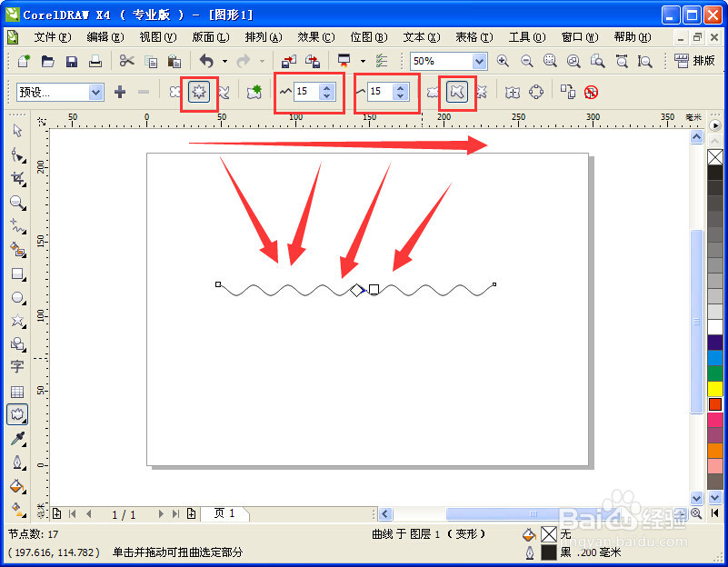This screenshot has width=728, height=567.
Task: Enable Push and Pull distortion
Action: (174, 92)
